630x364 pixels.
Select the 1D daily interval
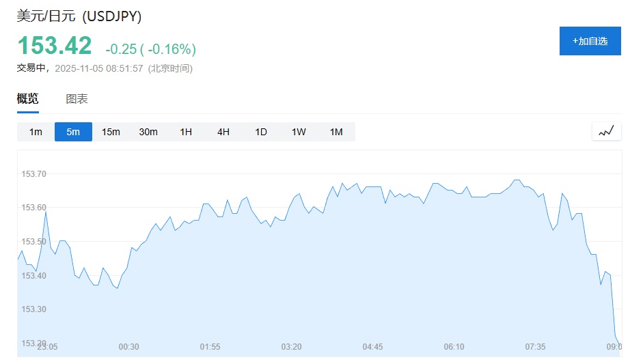261,132
